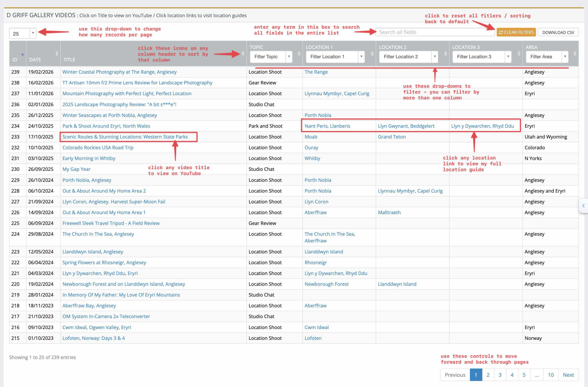Screen dimensions: 588x387
Task: Click sort arrows in Topic header
Action: point(299,53)
